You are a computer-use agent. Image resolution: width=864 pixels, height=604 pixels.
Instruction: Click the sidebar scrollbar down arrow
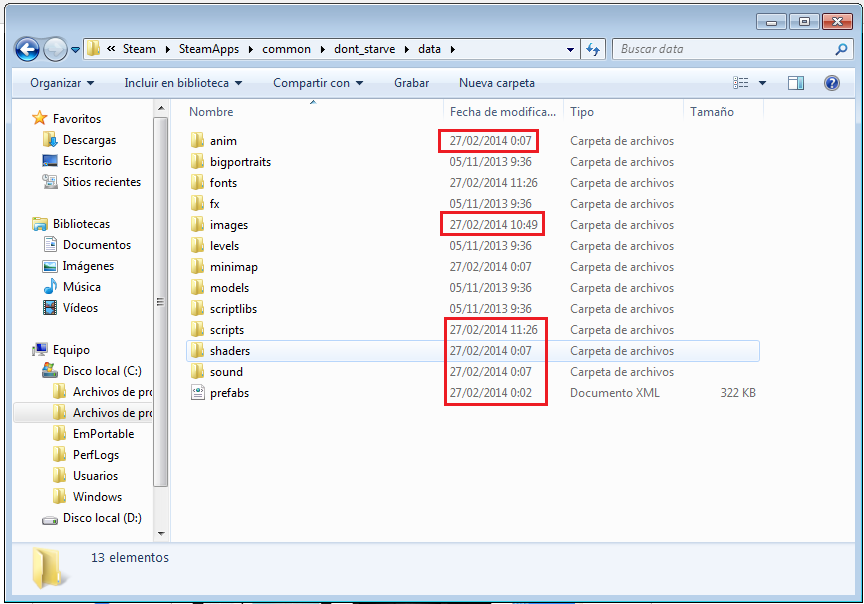pos(161,533)
